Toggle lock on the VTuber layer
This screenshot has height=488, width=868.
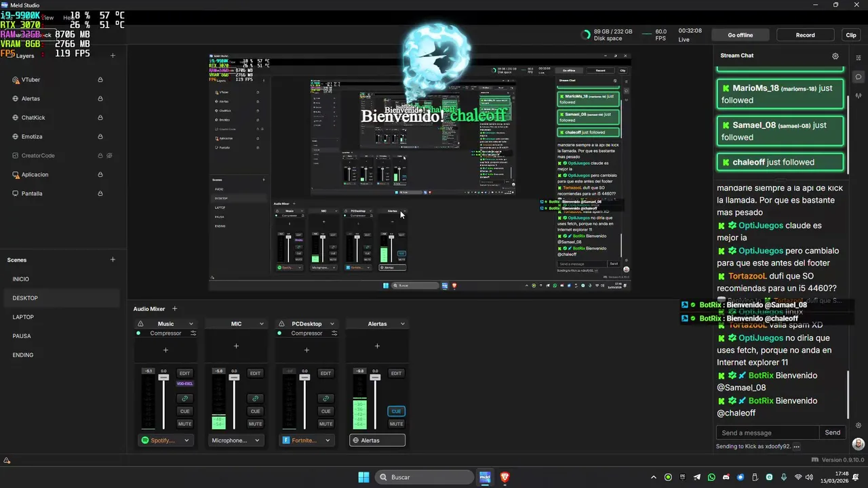[100, 80]
